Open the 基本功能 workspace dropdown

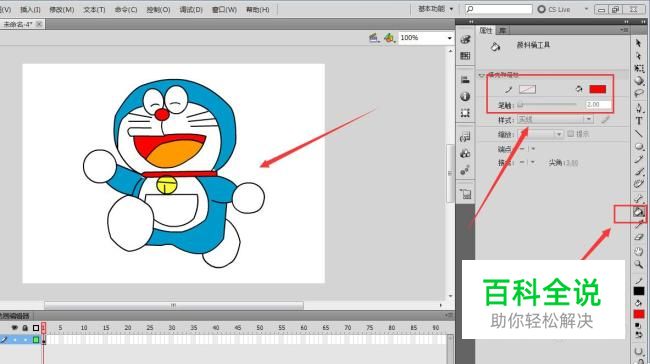tap(435, 9)
